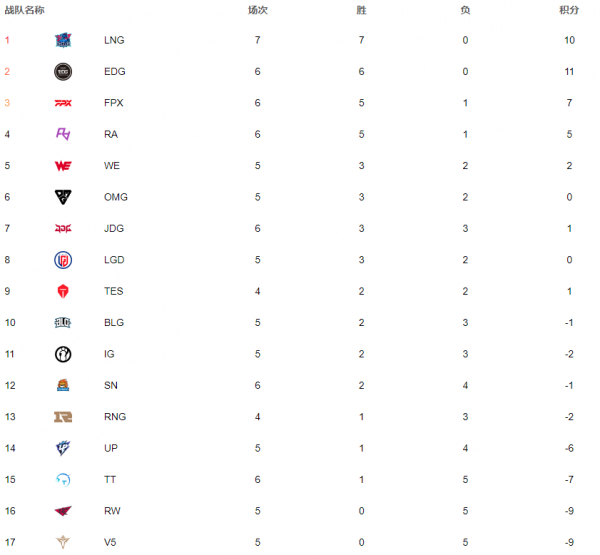The height and width of the screenshot is (555, 600).
Task: Click the 积分 column header
Action: click(569, 10)
